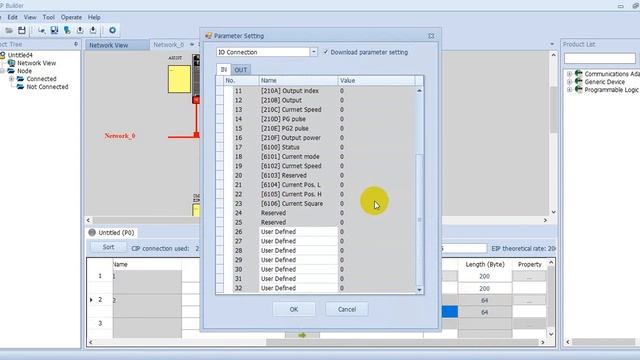Toggle Download parameter setting checkbox
The image size is (640, 360).
pyautogui.click(x=326, y=52)
